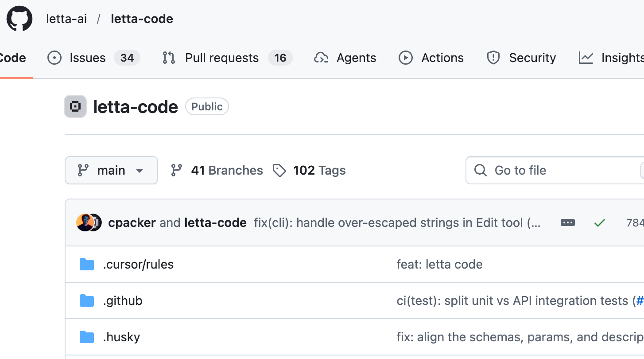Go to the letta-ai organization
The height and width of the screenshot is (359, 644).
click(x=66, y=19)
